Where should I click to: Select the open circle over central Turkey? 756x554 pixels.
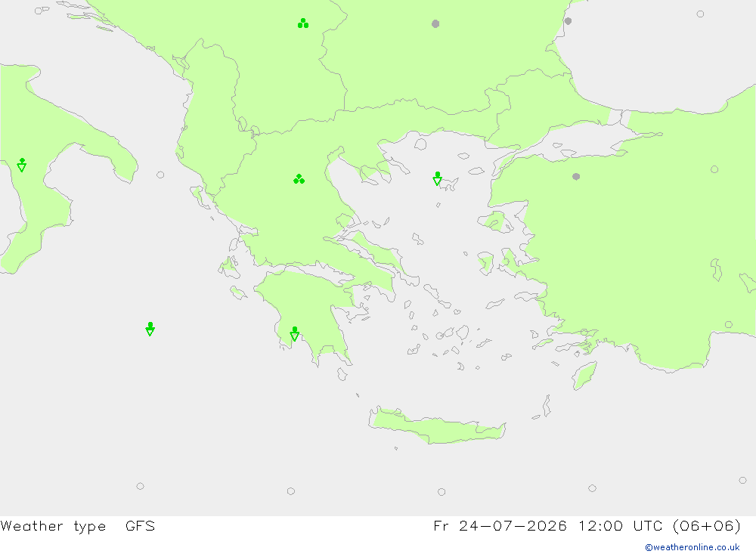(x=714, y=169)
